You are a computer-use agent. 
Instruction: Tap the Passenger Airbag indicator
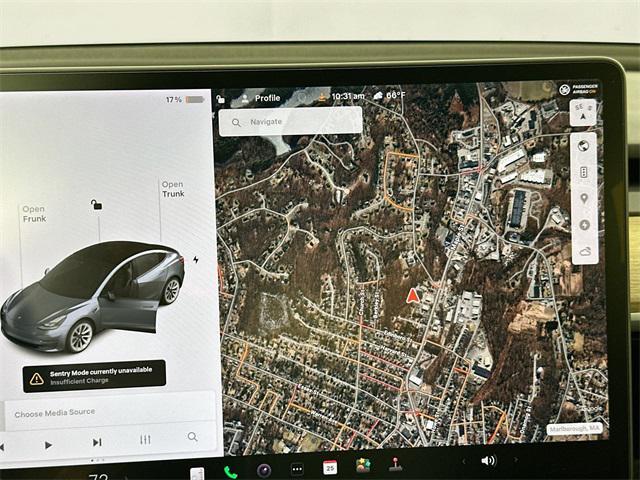click(x=578, y=89)
